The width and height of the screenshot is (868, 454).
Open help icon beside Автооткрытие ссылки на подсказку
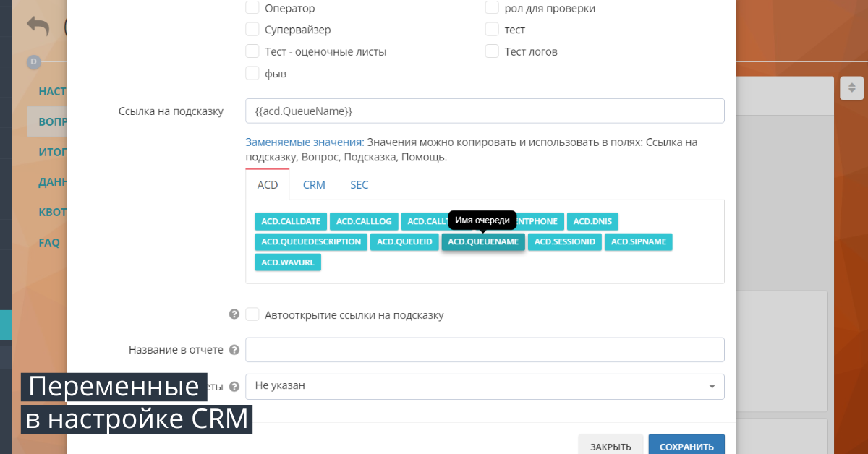[x=234, y=314]
